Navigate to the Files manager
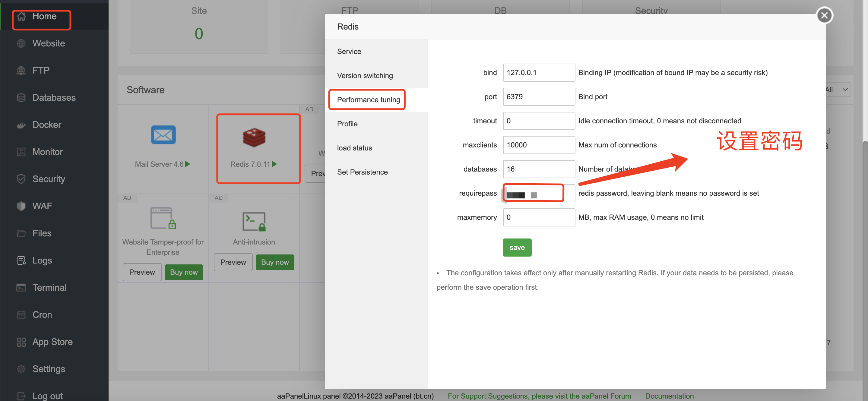The height and width of the screenshot is (401, 868). pyautogui.click(x=42, y=232)
